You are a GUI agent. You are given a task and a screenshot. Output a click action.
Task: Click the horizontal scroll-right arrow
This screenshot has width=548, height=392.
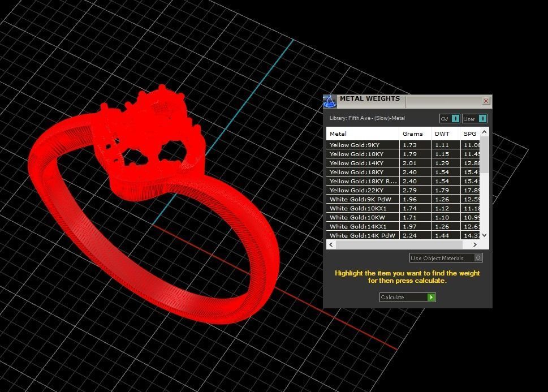tap(475, 244)
